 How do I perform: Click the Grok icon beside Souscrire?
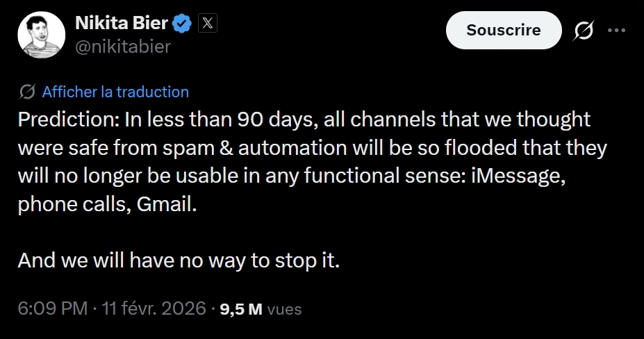click(x=584, y=31)
